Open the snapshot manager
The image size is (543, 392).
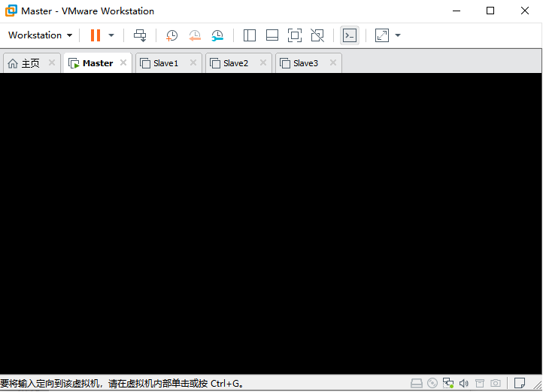pos(217,35)
